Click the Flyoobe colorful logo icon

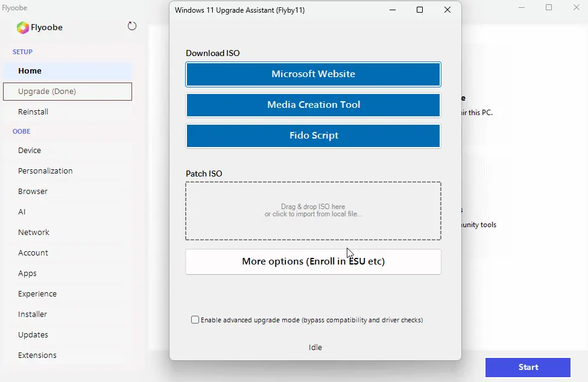22,28
